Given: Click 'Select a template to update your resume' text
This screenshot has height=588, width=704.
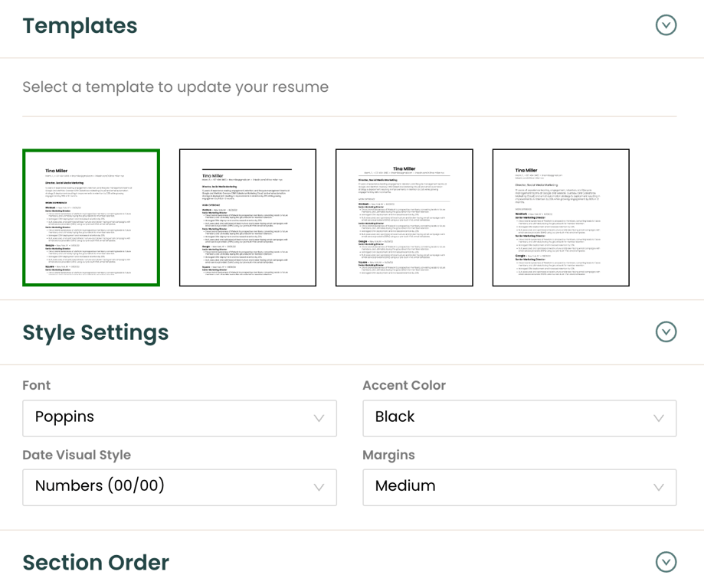Looking at the screenshot, I should (x=175, y=87).
